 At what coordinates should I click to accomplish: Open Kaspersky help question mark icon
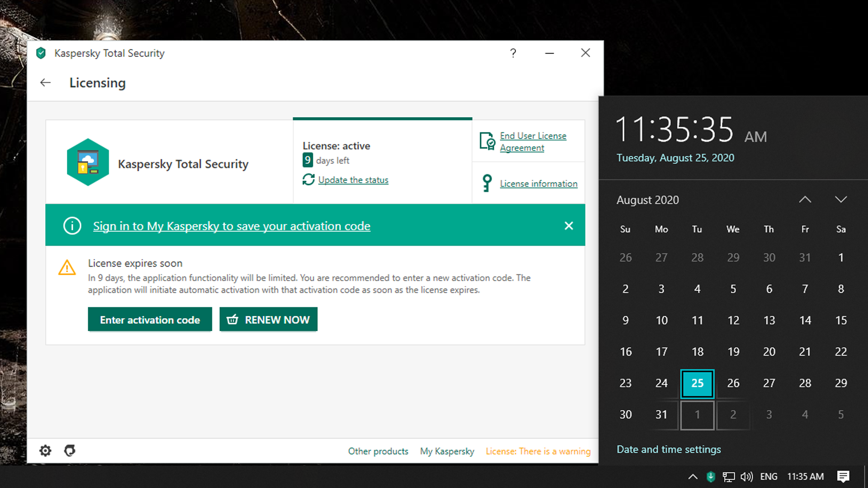tap(513, 53)
